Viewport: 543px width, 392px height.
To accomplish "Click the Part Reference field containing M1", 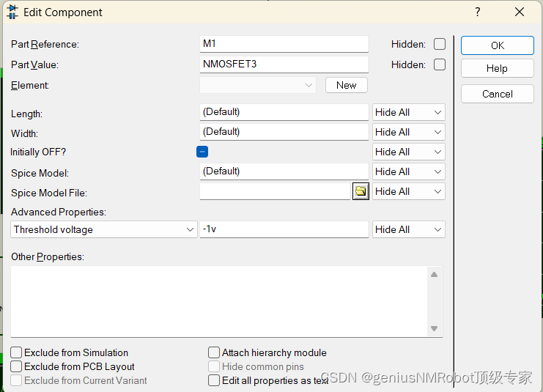I will 284,44.
